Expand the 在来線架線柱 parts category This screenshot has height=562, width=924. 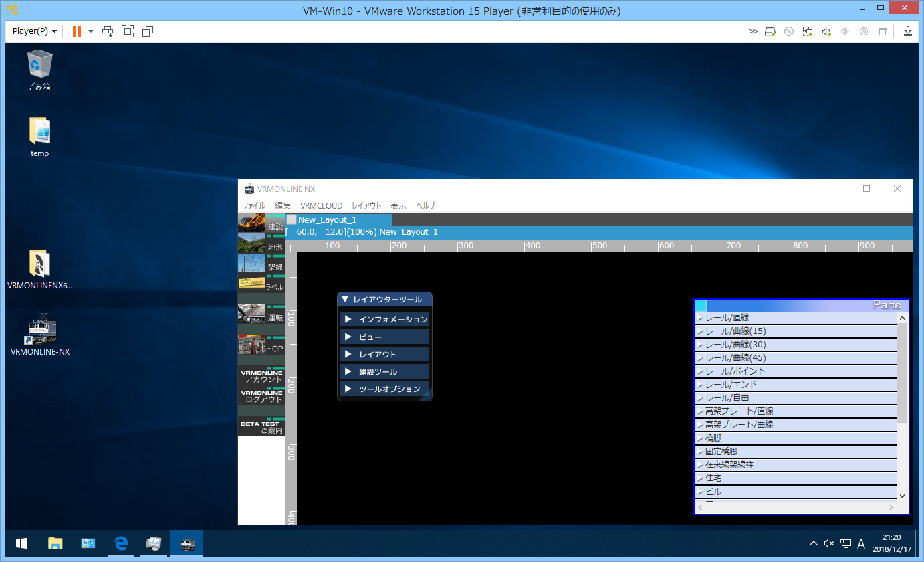pyautogui.click(x=796, y=465)
